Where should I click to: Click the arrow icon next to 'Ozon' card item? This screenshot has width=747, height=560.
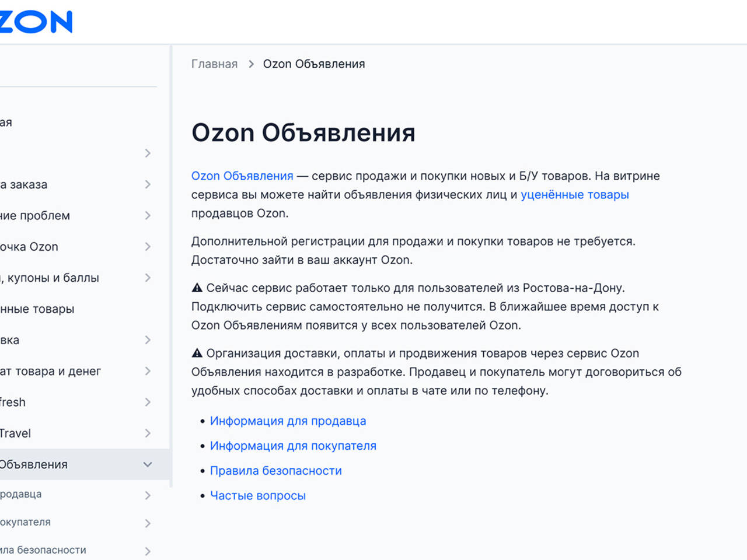(148, 247)
